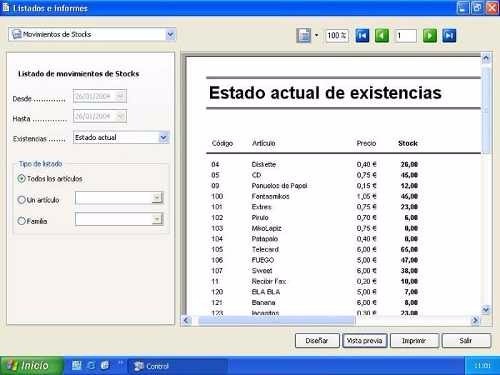Go to previous page with green arrow
The image size is (500, 375).
point(382,35)
